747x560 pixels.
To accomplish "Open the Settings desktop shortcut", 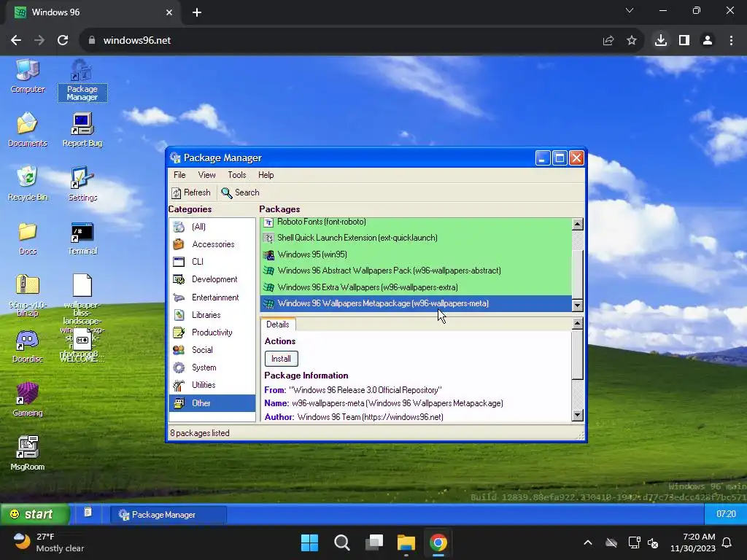I will click(82, 183).
